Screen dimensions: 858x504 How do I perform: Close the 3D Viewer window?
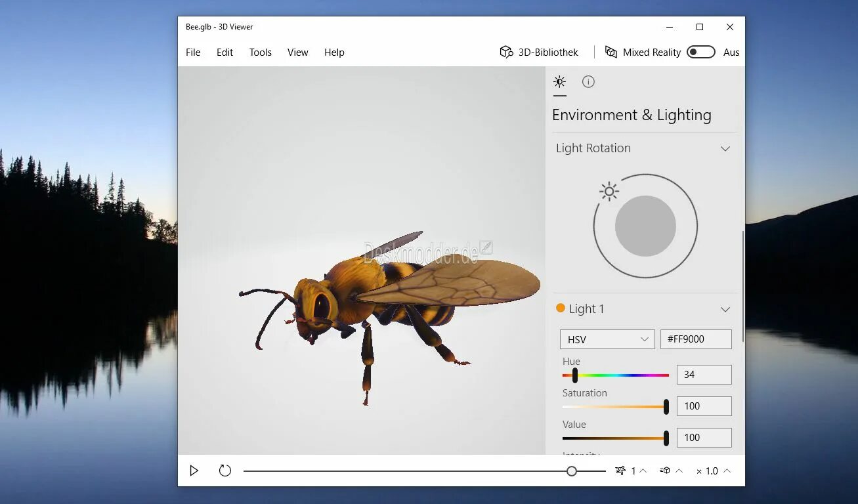click(730, 27)
